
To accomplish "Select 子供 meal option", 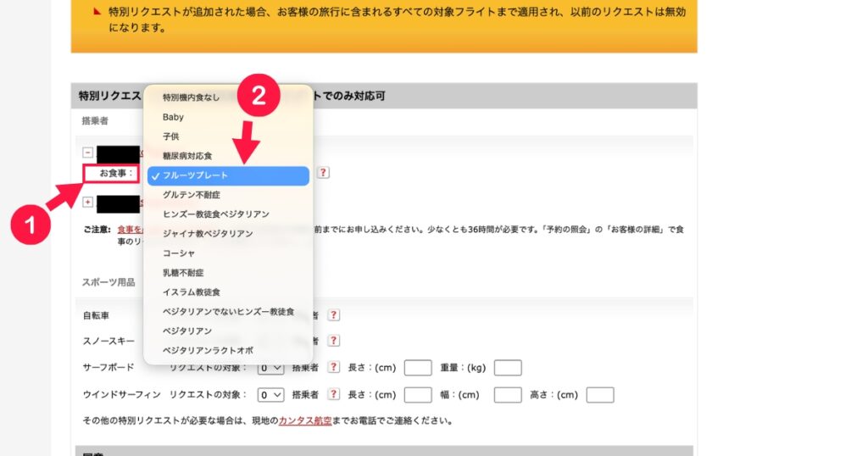I will [x=170, y=136].
